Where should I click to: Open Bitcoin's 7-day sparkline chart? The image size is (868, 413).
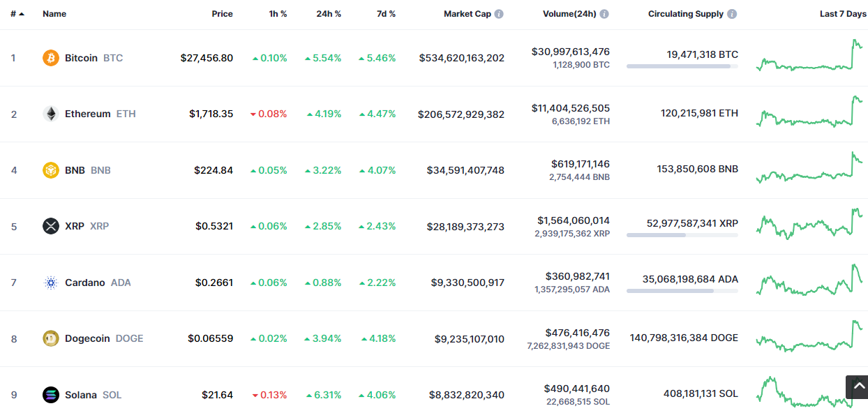click(809, 56)
